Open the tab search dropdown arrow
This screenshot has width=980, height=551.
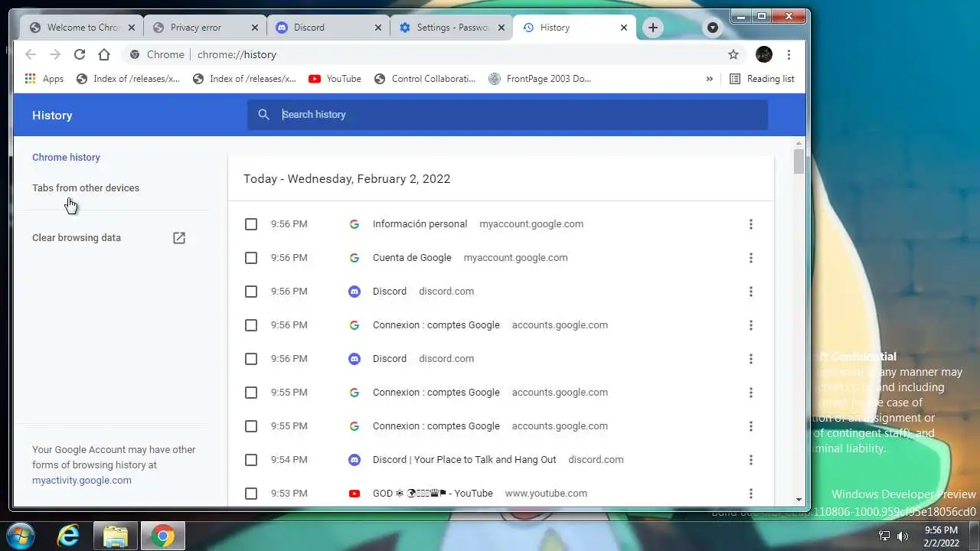tap(713, 28)
